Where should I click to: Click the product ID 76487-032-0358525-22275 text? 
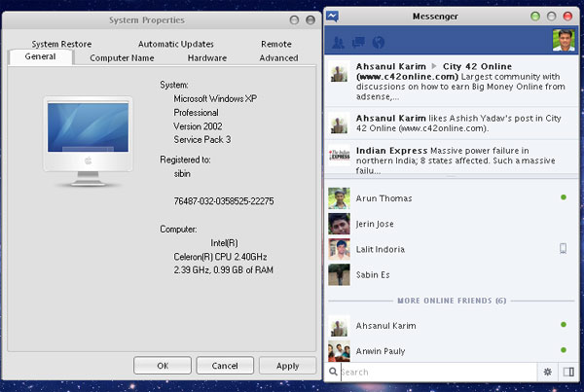click(224, 201)
